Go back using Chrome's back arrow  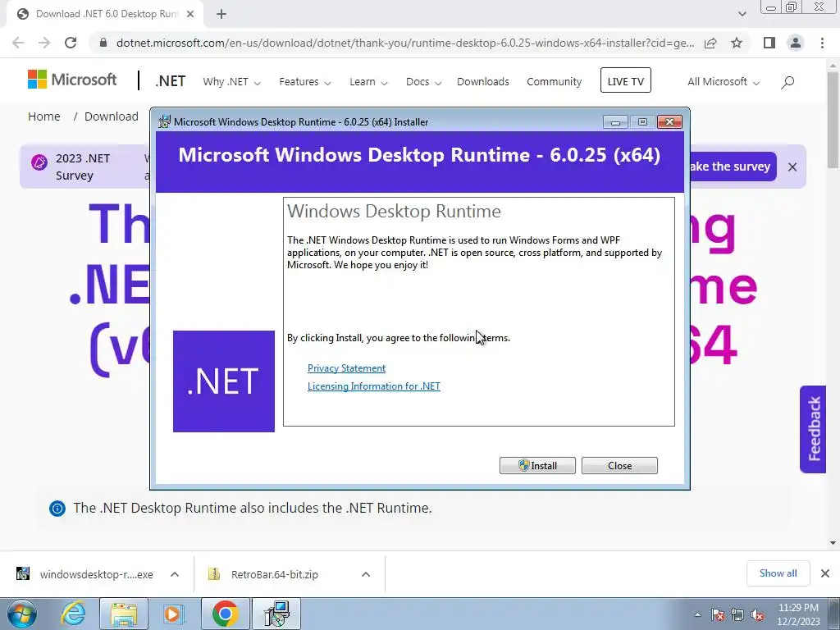(x=18, y=43)
